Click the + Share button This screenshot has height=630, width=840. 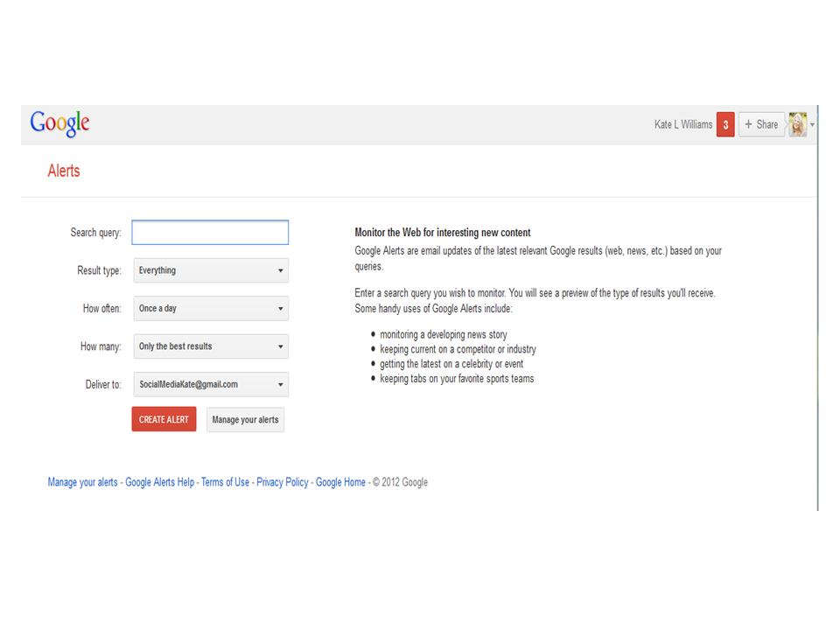click(x=761, y=124)
